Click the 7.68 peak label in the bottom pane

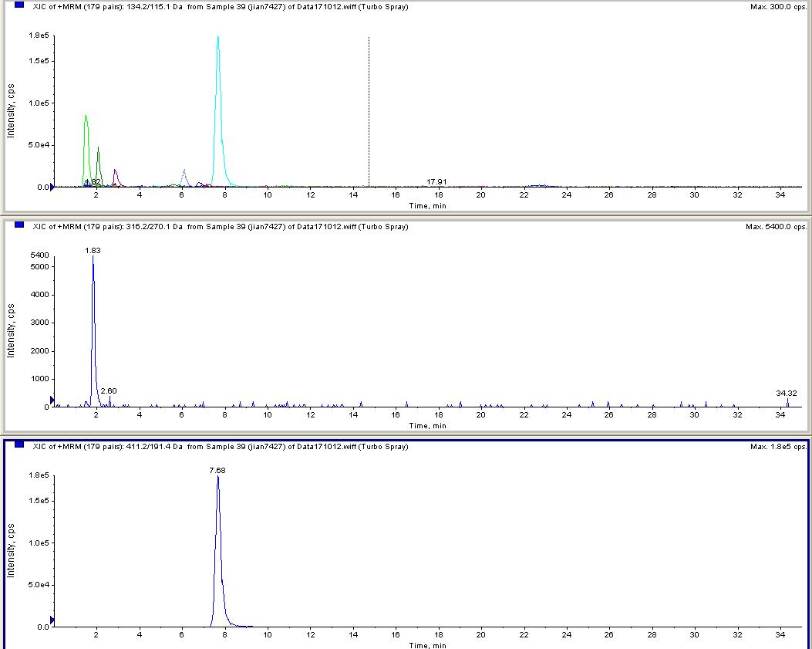tap(217, 470)
